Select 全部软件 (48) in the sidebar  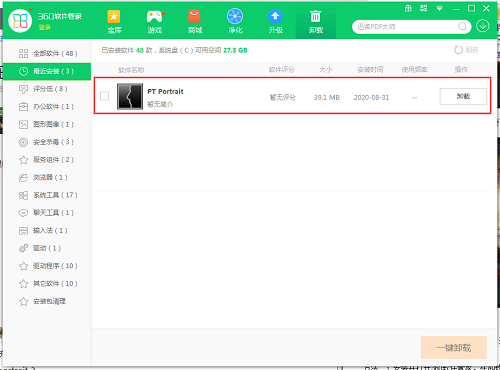click(x=47, y=53)
